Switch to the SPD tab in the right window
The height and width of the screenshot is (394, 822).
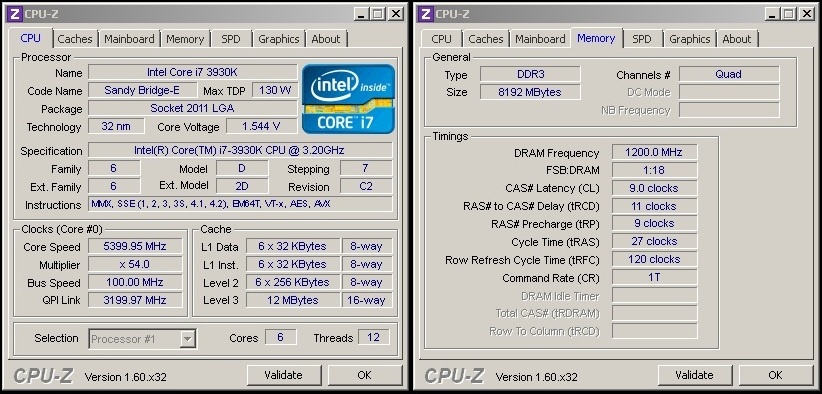point(642,39)
